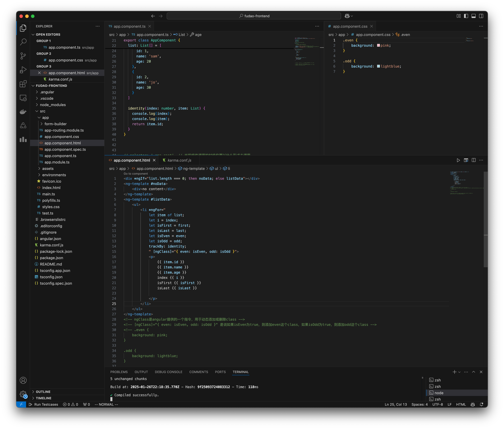Open the Accounts icon in the activity bar

(23, 380)
